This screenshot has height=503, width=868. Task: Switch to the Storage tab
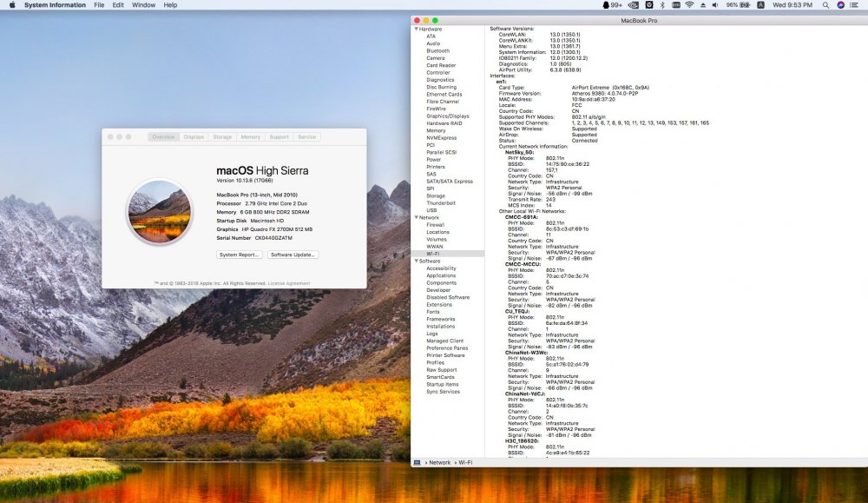tap(222, 137)
